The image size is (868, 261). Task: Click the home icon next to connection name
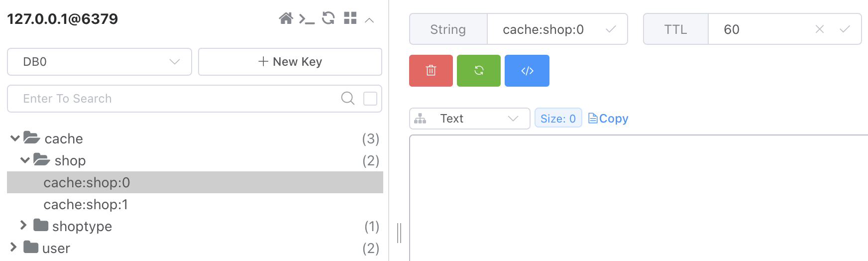click(x=286, y=19)
